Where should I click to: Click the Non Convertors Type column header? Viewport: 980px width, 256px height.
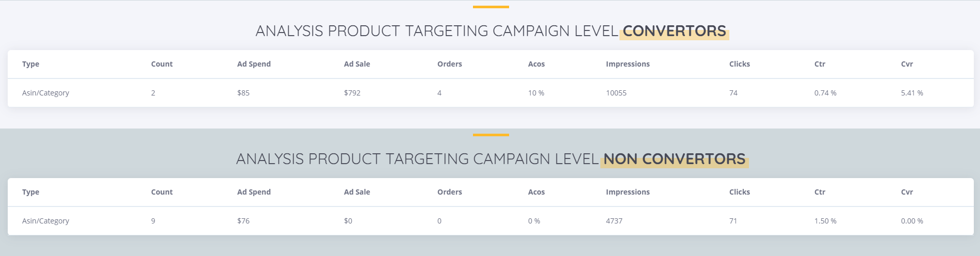30,192
